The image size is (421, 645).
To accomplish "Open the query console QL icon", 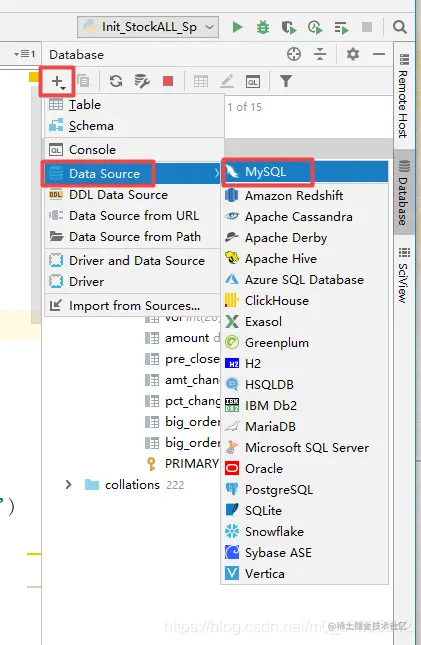I will pos(253,81).
